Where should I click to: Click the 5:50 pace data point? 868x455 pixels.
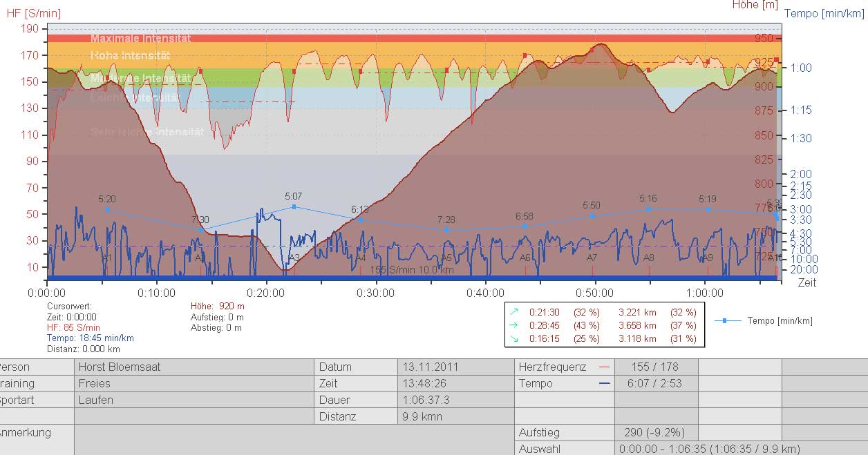point(592,215)
